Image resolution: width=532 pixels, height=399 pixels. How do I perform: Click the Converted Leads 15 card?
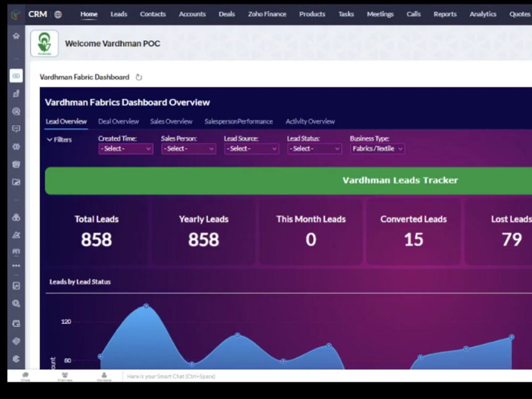coord(413,232)
